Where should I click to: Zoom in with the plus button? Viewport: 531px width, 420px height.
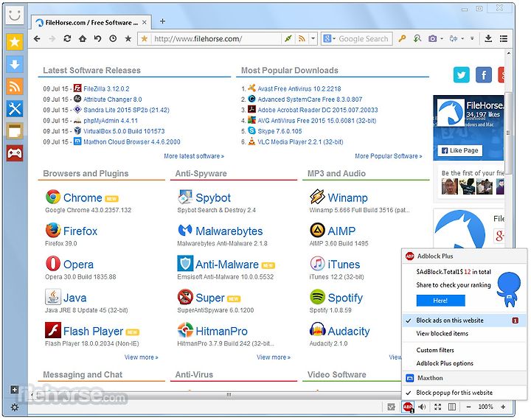coord(503,407)
